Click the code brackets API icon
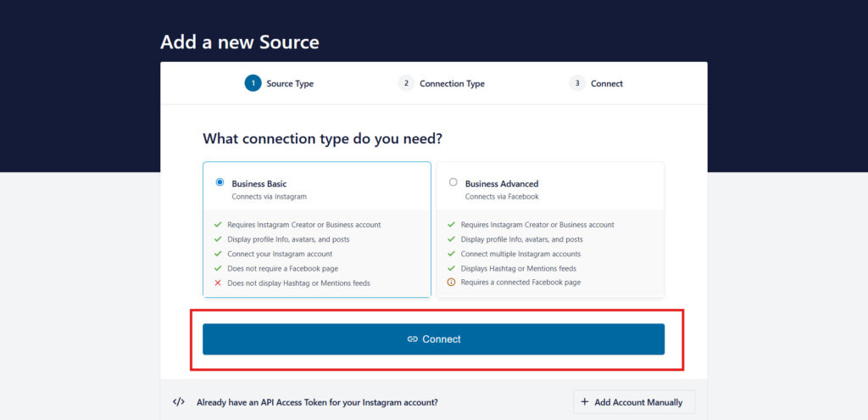Viewport: 868px width, 420px height. point(179,402)
